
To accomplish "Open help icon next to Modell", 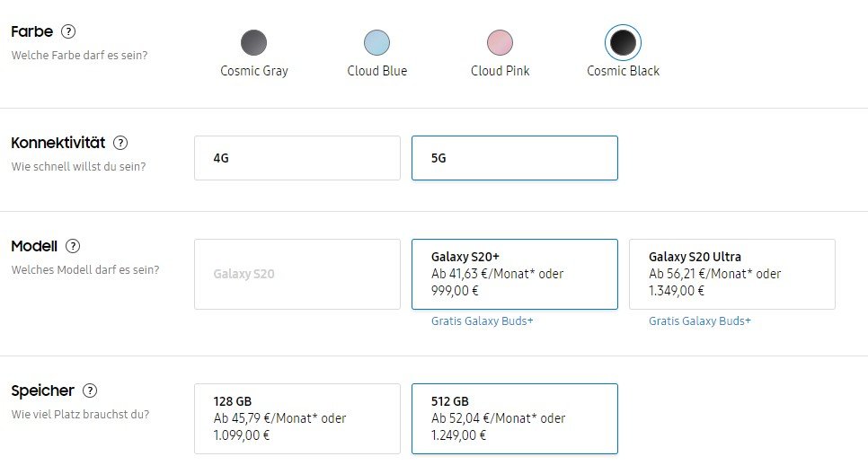I will coord(73,246).
